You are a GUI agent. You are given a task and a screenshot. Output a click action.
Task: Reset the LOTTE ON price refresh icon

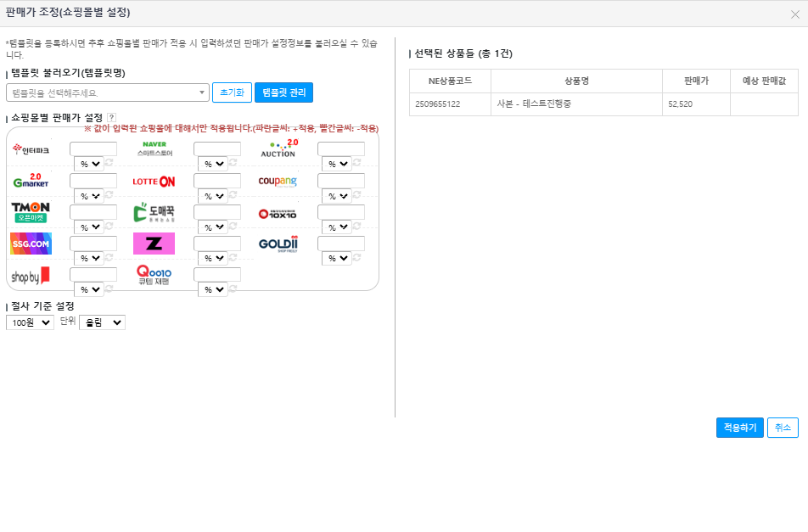233,194
